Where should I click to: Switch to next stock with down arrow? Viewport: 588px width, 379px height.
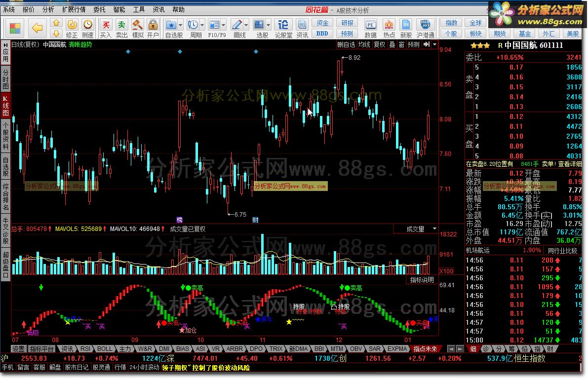(x=56, y=34)
